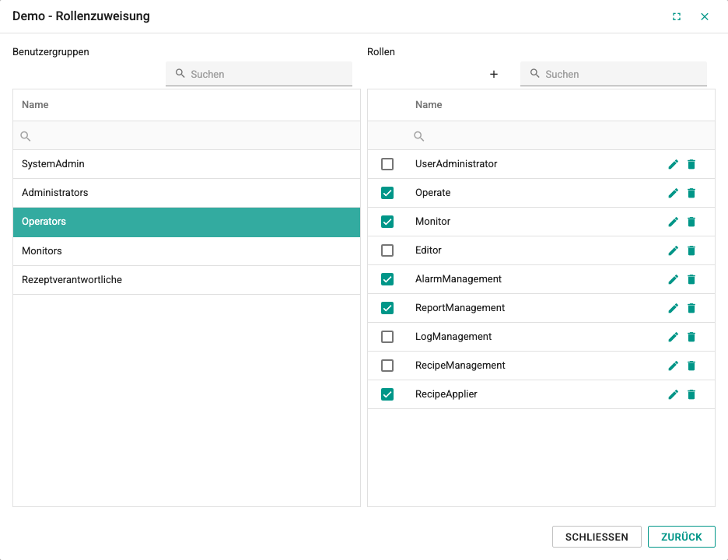Uncheck the AlarmManagement role checkbox
728x560 pixels.
(x=387, y=279)
